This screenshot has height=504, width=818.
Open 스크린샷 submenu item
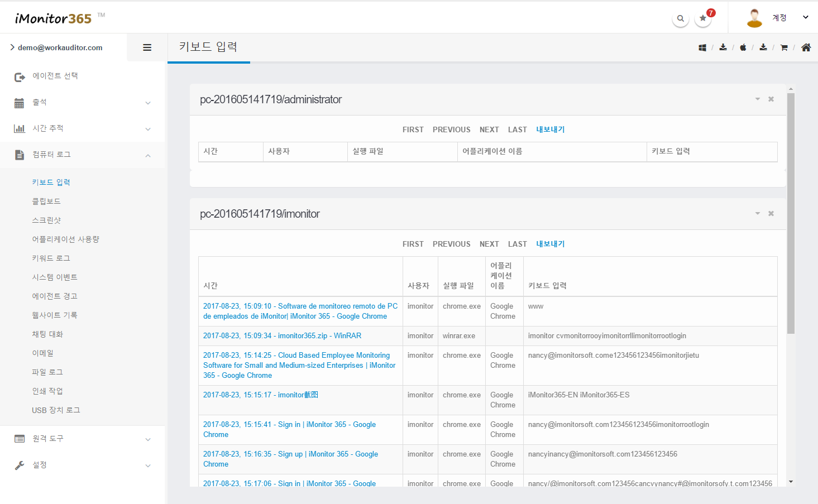point(46,220)
